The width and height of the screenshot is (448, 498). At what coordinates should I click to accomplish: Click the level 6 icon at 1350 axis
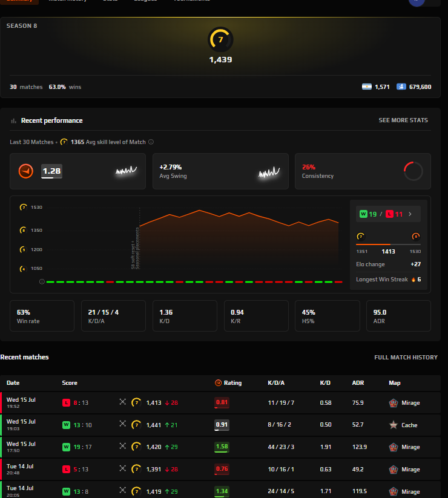pos(23,231)
